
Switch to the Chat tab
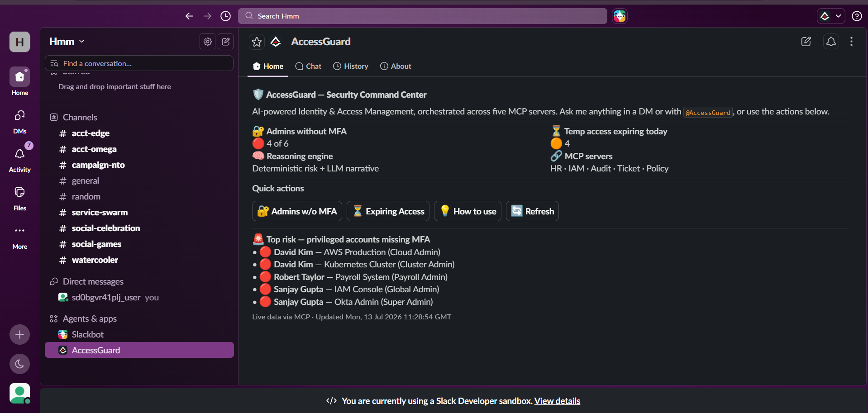click(308, 66)
